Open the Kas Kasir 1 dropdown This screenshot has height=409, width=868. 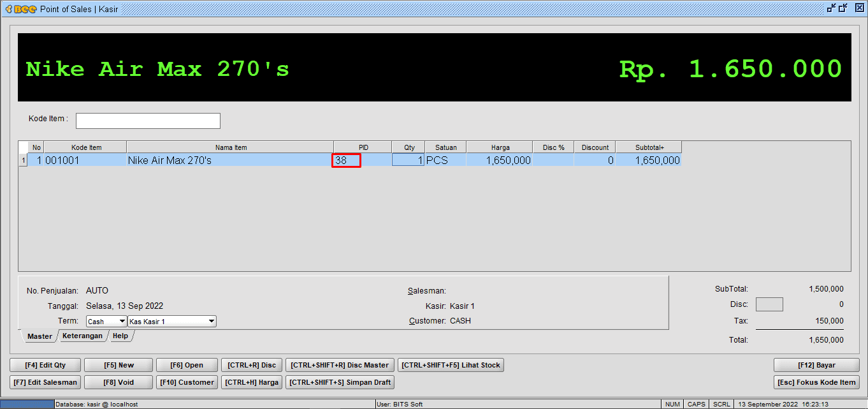pyautogui.click(x=172, y=322)
